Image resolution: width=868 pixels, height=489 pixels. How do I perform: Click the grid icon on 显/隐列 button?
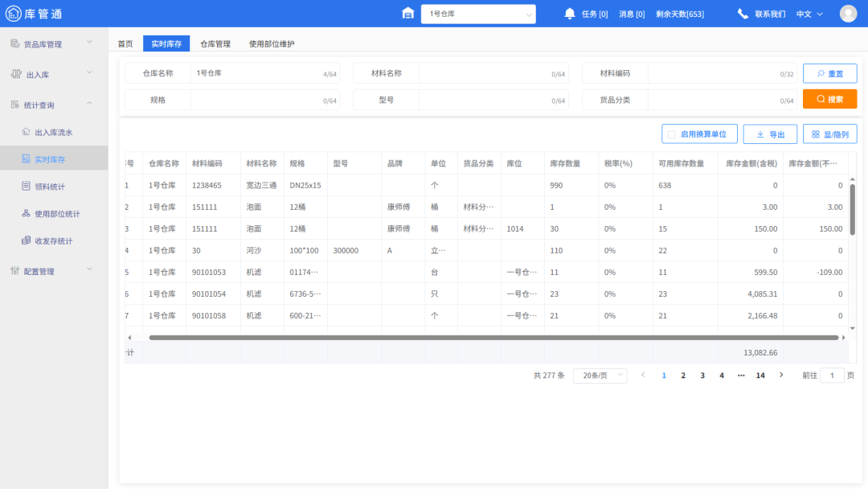pyautogui.click(x=816, y=134)
